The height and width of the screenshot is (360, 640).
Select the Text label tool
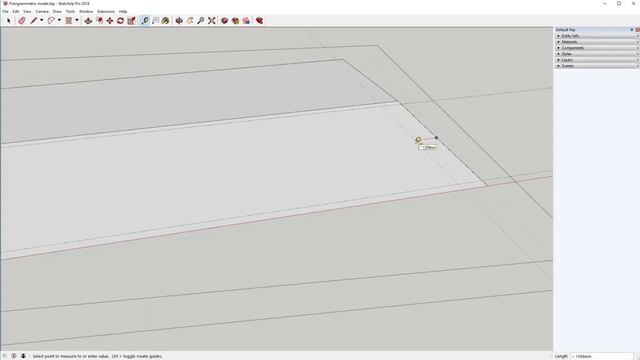pos(156,20)
